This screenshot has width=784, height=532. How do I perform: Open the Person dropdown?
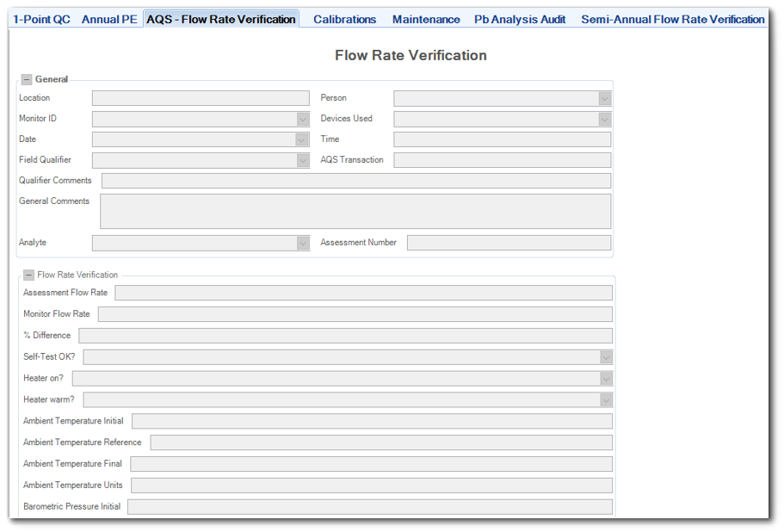pos(603,97)
